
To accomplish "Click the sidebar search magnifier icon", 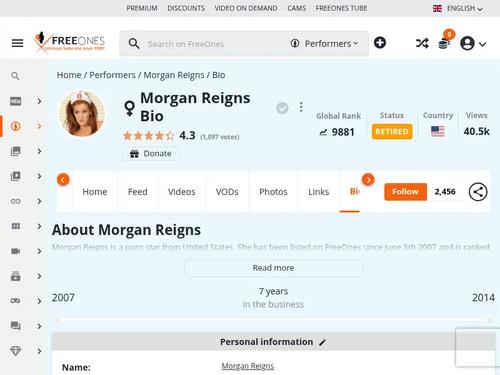I will point(15,76).
